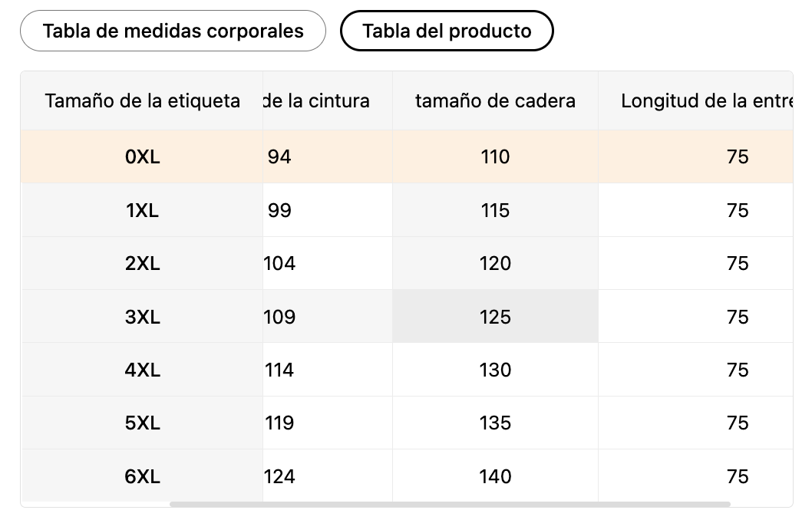Screen dimensions: 812x520
Task: Click hip size cell with value 125
Action: click(x=495, y=317)
